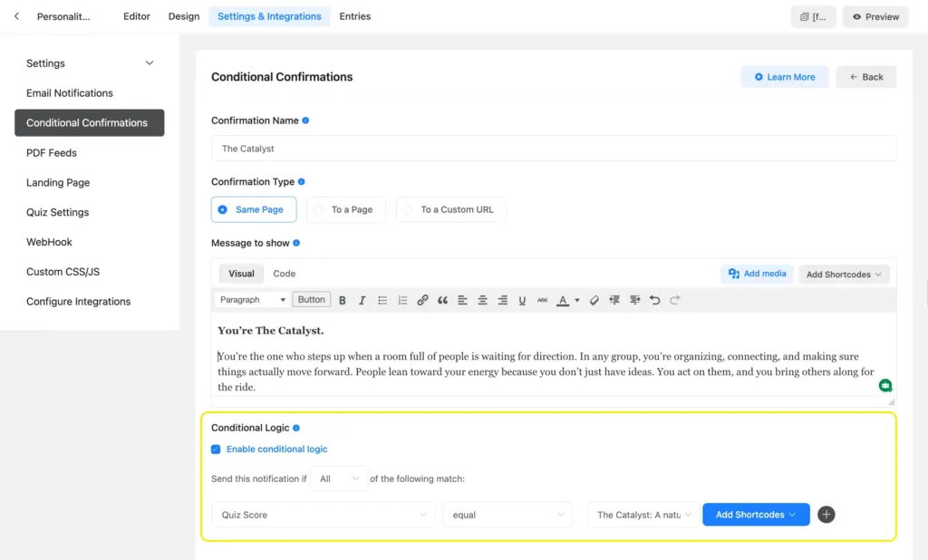
Task: Click the Preview button
Action: [875, 16]
